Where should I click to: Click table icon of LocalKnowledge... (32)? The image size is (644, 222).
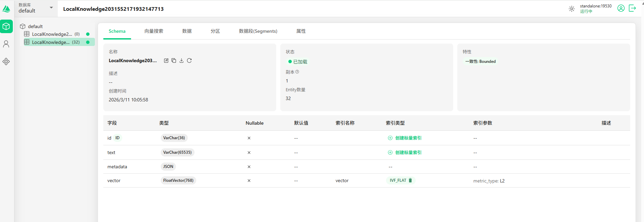coord(27,42)
